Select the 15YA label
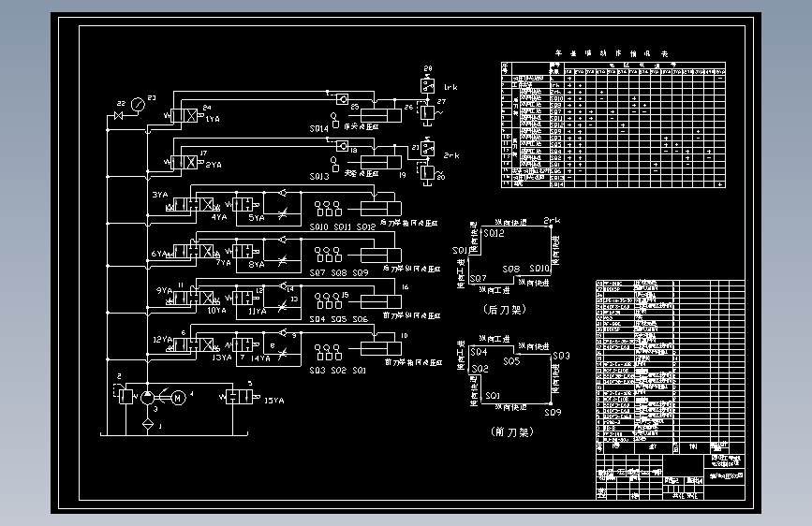 point(274,401)
